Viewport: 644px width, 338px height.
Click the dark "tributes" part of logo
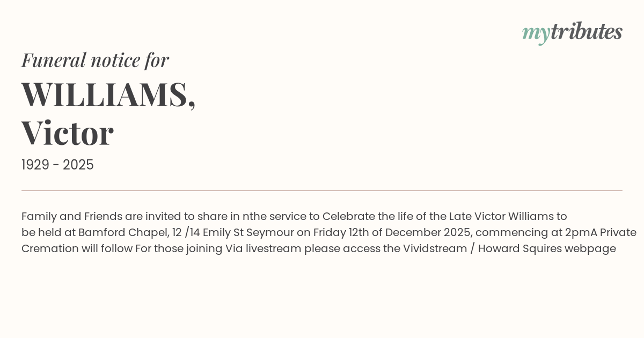587,32
